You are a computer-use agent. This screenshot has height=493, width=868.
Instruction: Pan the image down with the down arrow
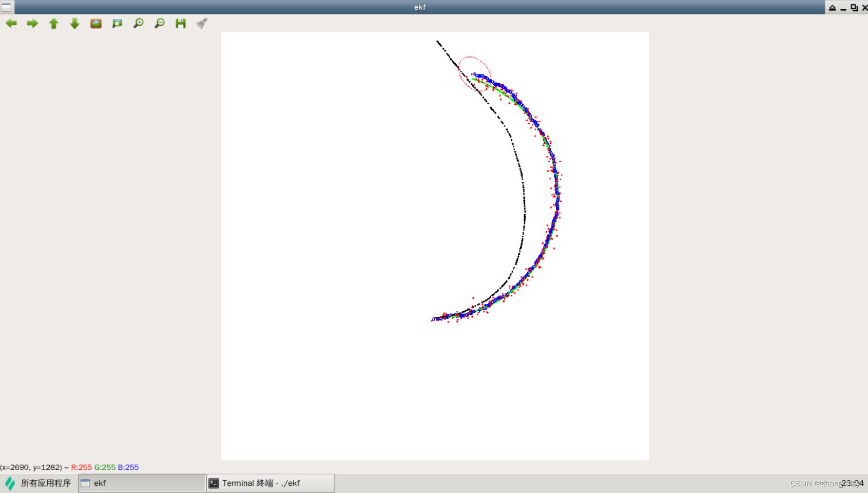74,24
